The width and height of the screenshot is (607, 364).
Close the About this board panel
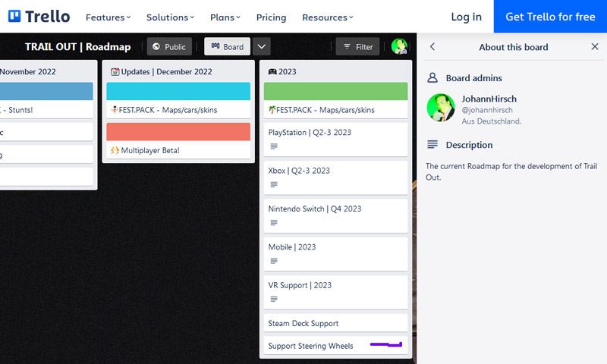595,47
